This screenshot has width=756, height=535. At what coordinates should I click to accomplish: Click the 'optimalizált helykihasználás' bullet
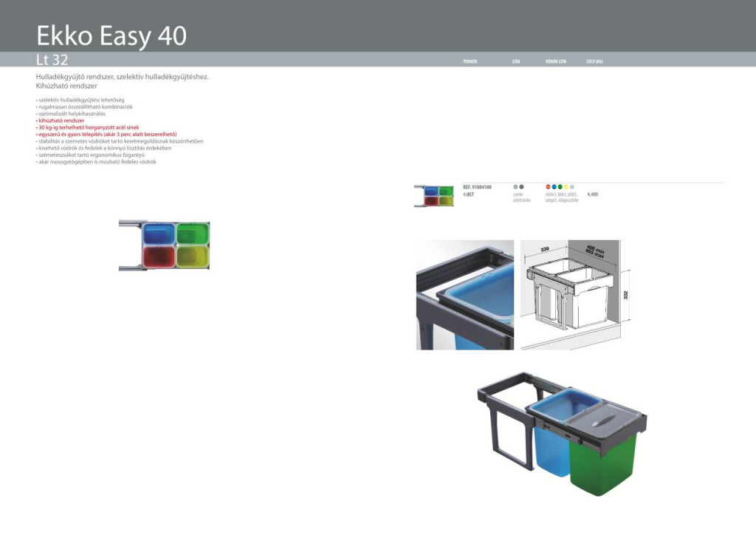coord(71,114)
